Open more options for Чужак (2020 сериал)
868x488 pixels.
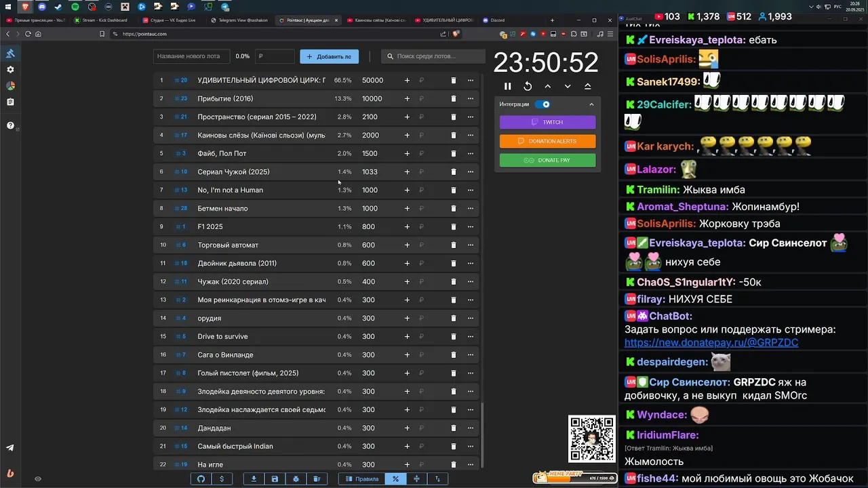click(x=471, y=281)
